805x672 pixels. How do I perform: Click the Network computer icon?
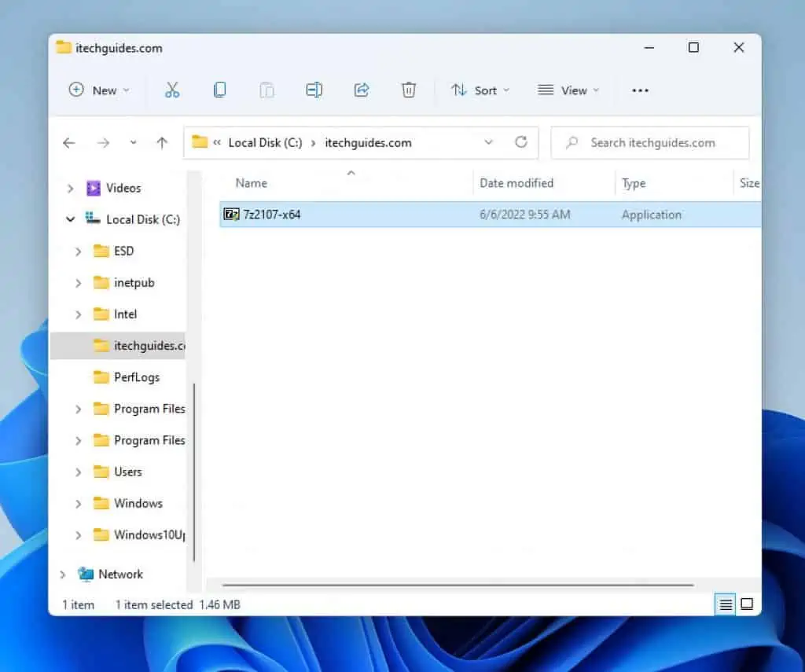pos(86,574)
